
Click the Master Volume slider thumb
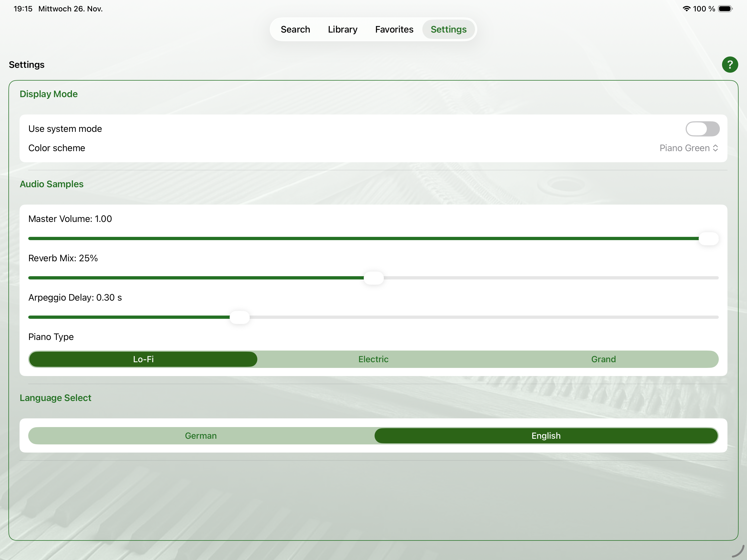point(708,239)
